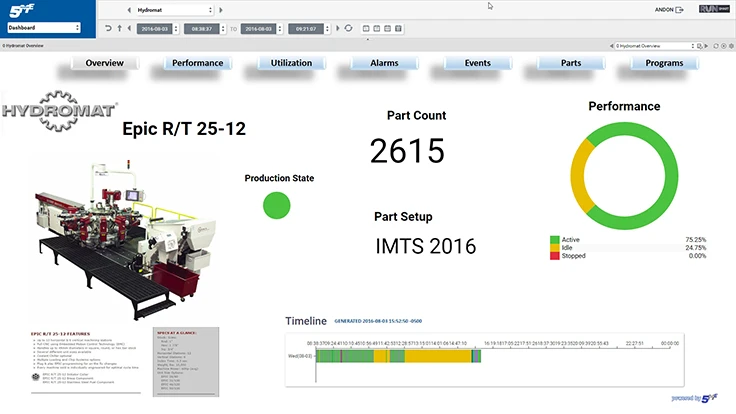Screen dimensions: 736x414
Task: Click the green Production State indicator
Action: [277, 206]
